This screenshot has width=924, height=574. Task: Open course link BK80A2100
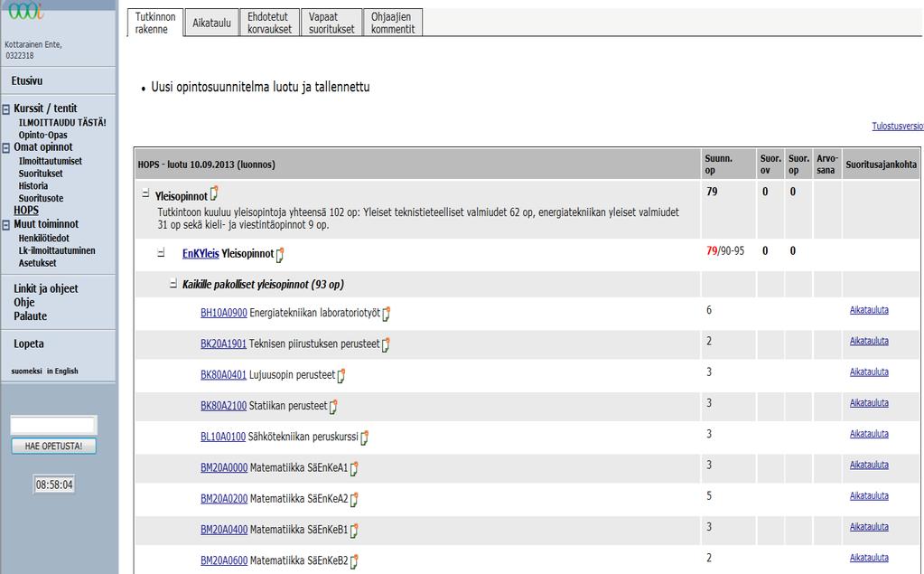pyautogui.click(x=223, y=406)
